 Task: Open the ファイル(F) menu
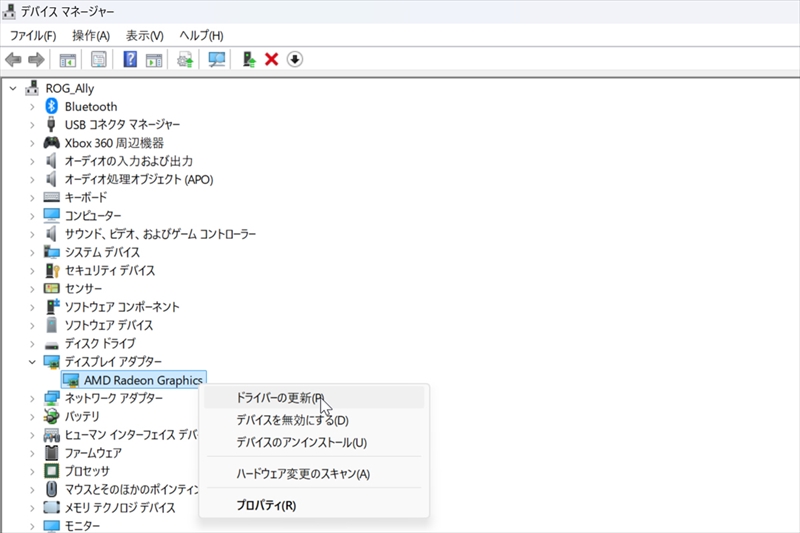tap(33, 36)
